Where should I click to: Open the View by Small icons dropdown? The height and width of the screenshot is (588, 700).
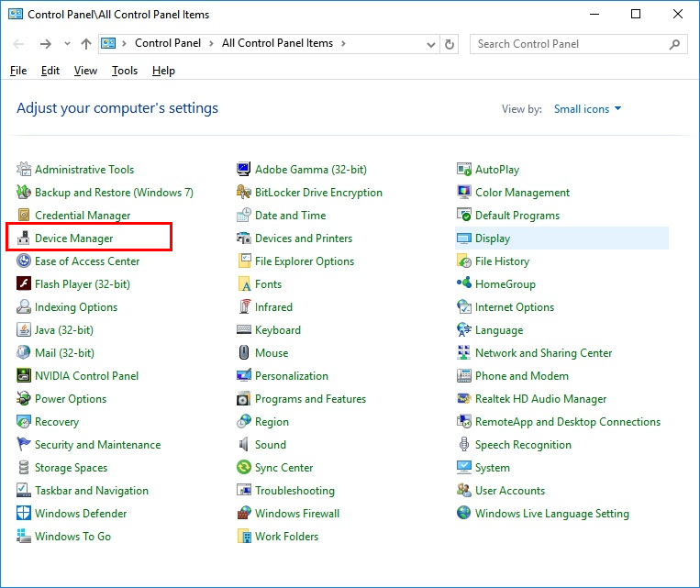587,109
